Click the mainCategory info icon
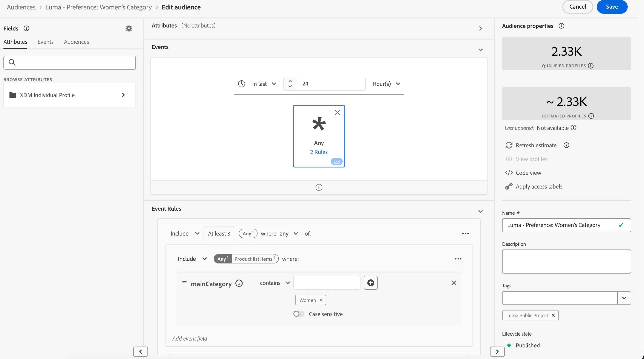 click(x=239, y=283)
